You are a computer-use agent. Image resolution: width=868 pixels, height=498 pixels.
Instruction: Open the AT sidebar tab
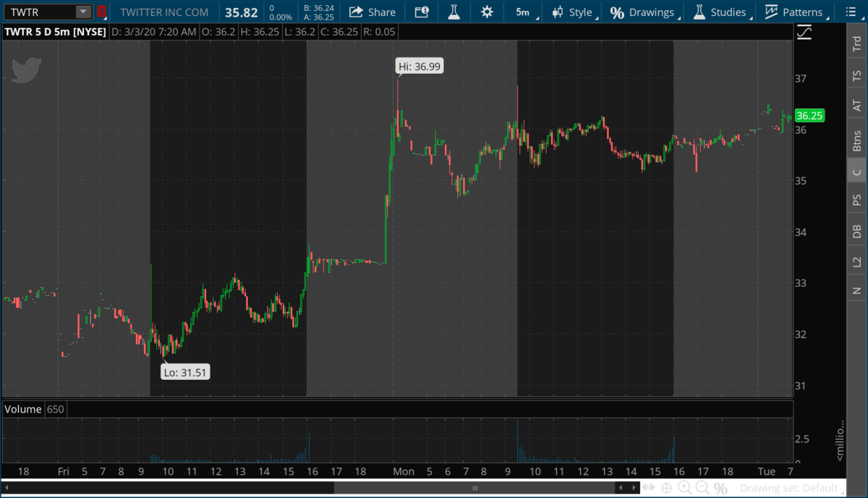click(857, 106)
